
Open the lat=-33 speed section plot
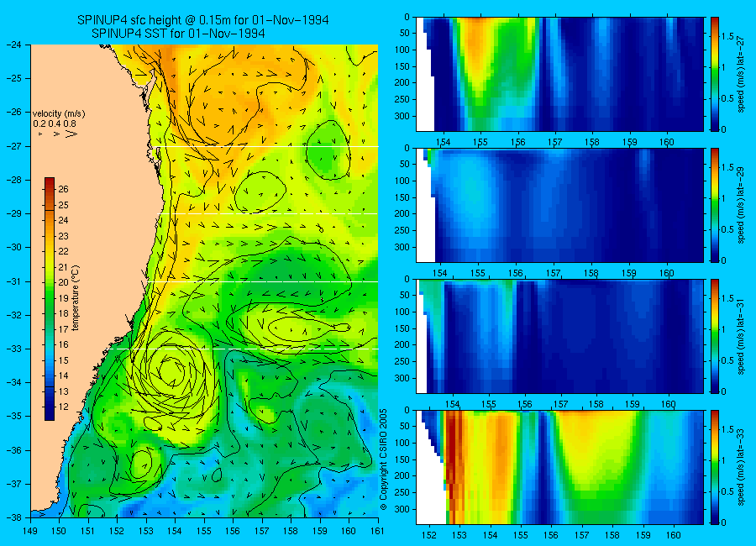pyautogui.click(x=559, y=467)
